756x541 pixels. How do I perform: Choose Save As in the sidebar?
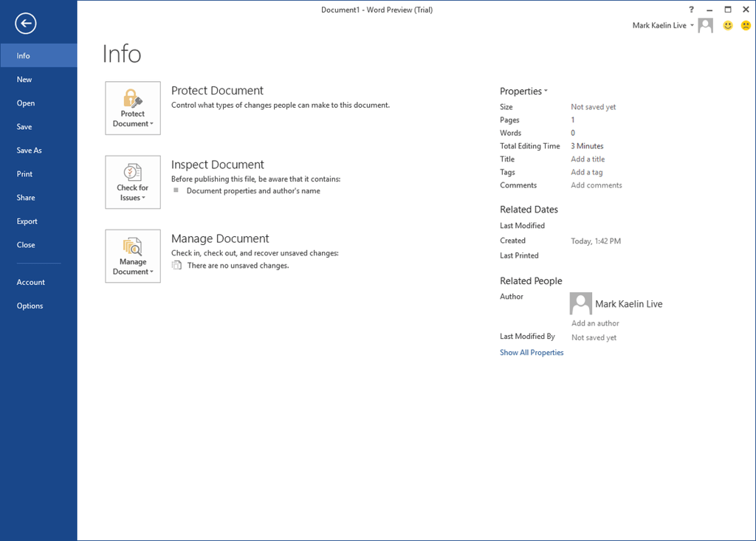click(38, 150)
